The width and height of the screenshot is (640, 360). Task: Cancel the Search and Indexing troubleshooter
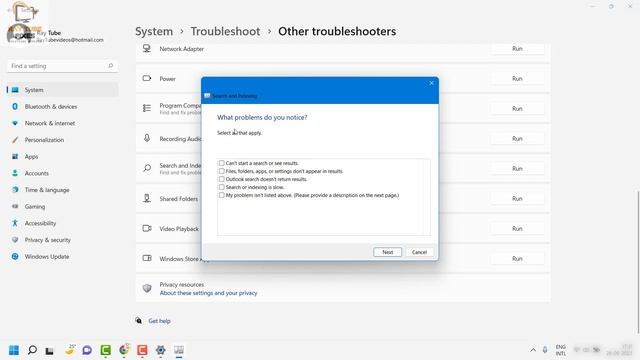coord(419,252)
